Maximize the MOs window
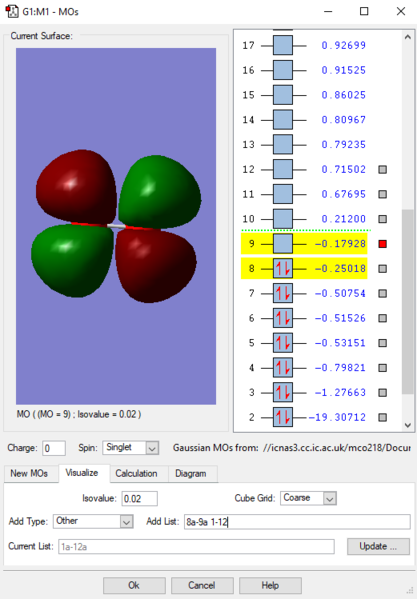 364,11
